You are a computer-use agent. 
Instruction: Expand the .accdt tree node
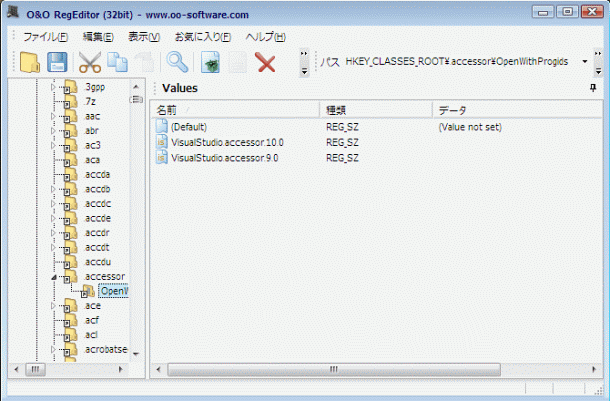[53, 247]
